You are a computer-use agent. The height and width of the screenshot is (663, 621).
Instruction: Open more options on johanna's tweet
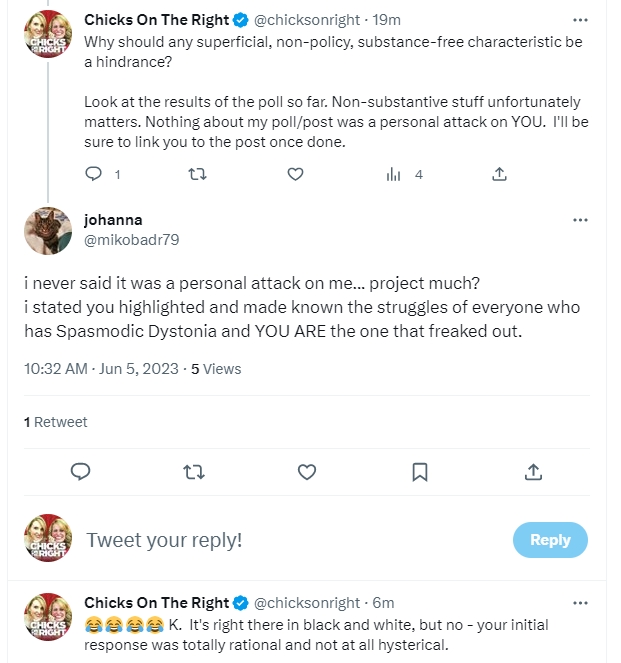[x=580, y=220]
